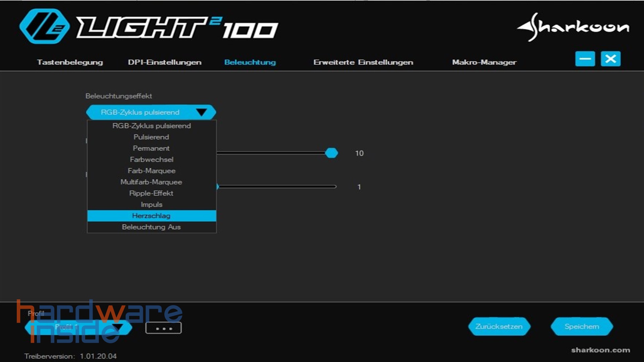Open Erweiterte Einstellungen tab

coord(363,62)
